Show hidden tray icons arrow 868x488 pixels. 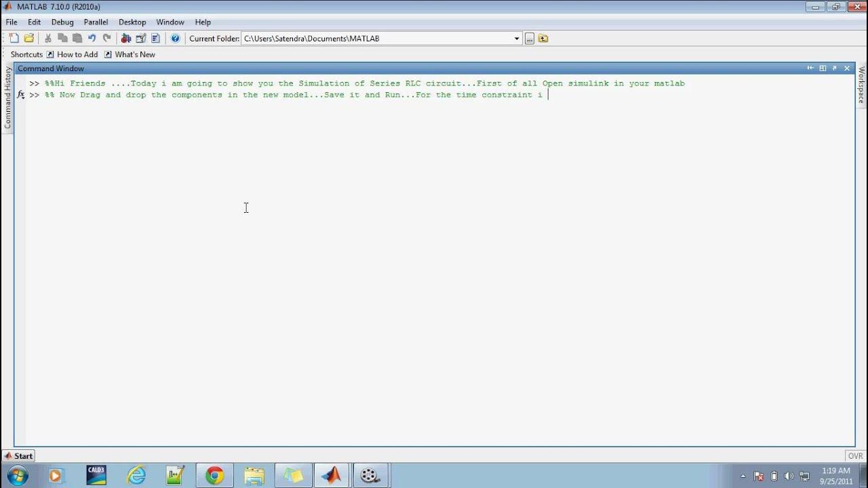click(x=743, y=476)
